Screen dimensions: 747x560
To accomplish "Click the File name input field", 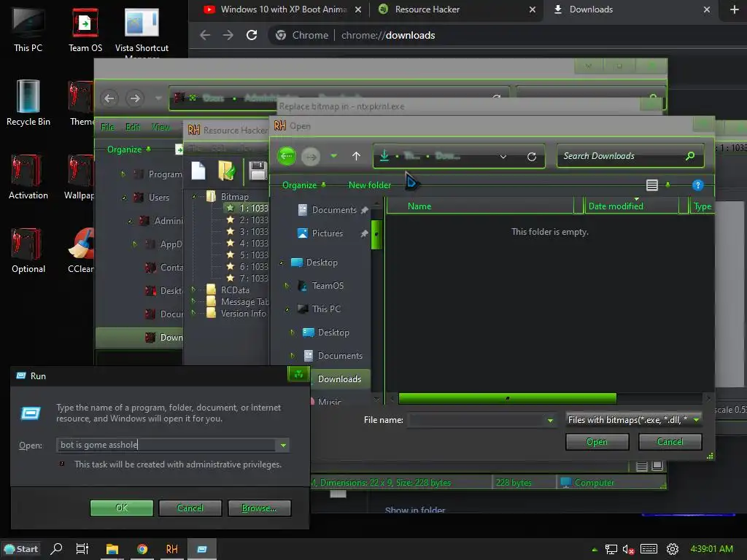I will coord(476,420).
